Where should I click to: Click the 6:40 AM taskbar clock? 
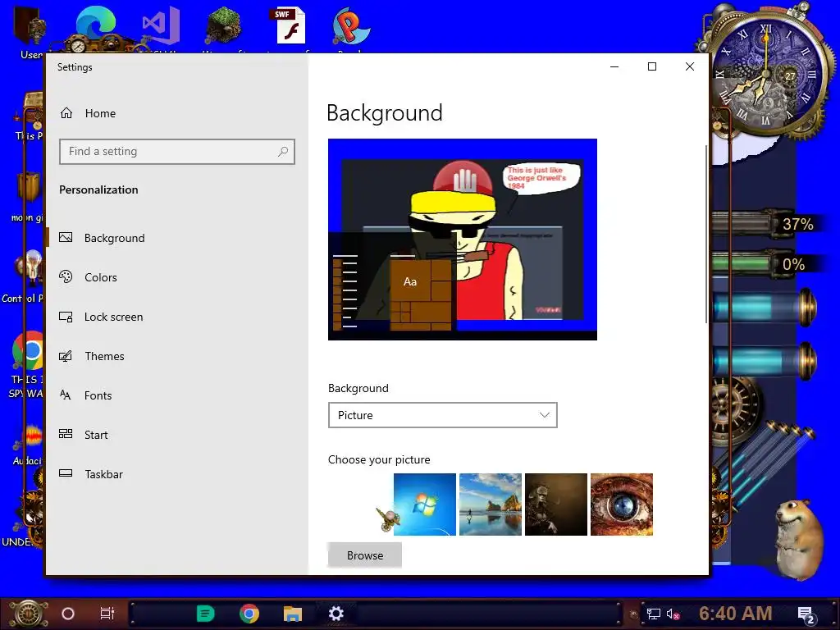tap(736, 614)
